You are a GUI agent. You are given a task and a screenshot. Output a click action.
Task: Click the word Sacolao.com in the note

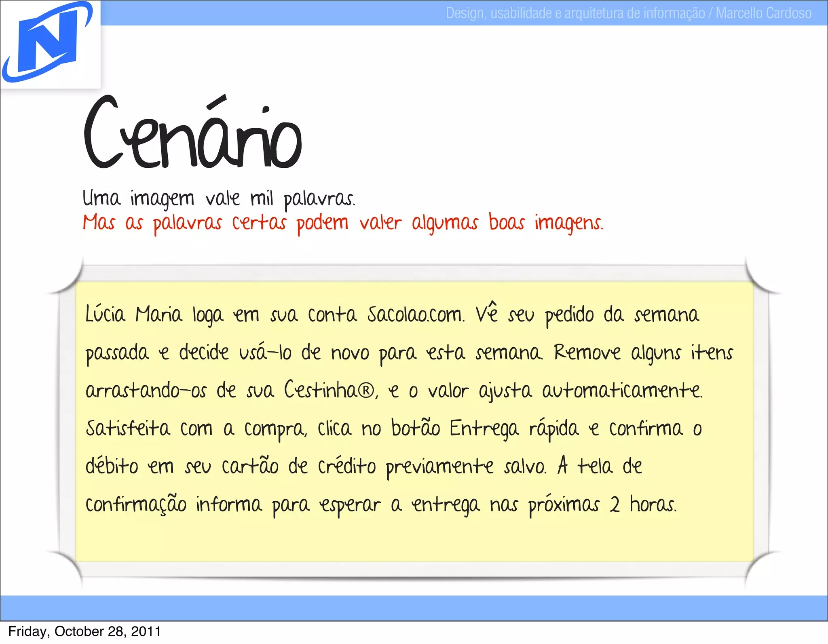416,315
